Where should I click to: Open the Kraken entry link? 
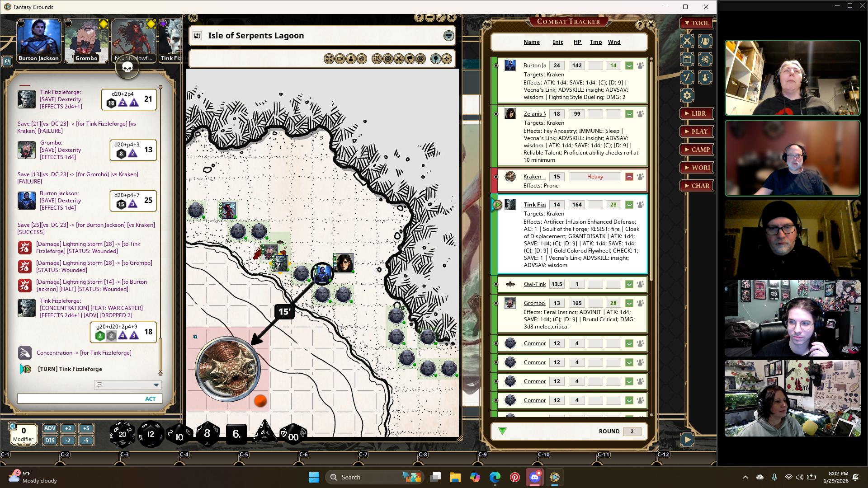click(532, 177)
